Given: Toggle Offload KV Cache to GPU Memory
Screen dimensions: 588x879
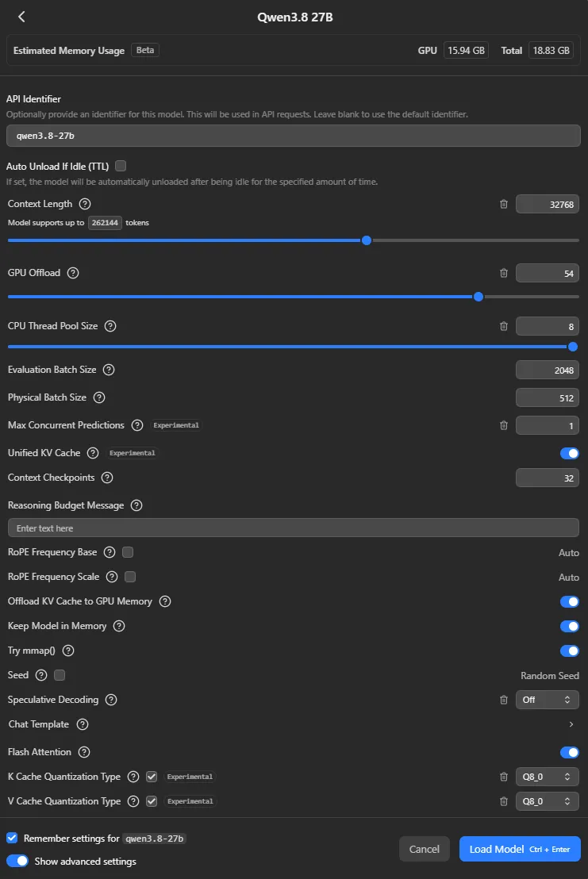Looking at the screenshot, I should pos(570,602).
